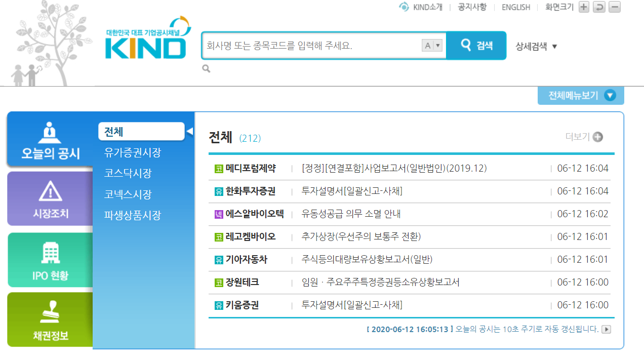Open KIND소개 link
Image resolution: width=644 pixels, height=362 pixels.
[428, 7]
